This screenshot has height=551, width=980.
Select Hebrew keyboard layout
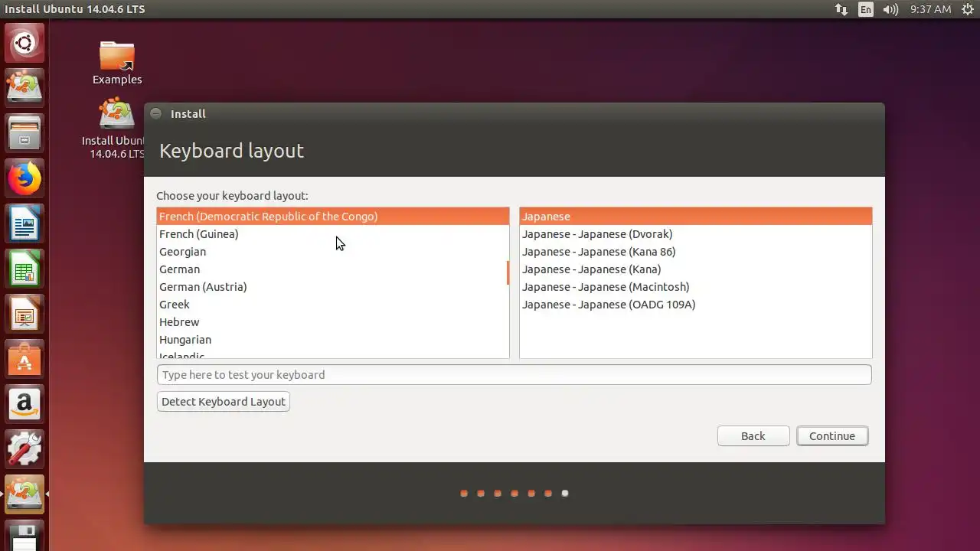click(x=332, y=322)
